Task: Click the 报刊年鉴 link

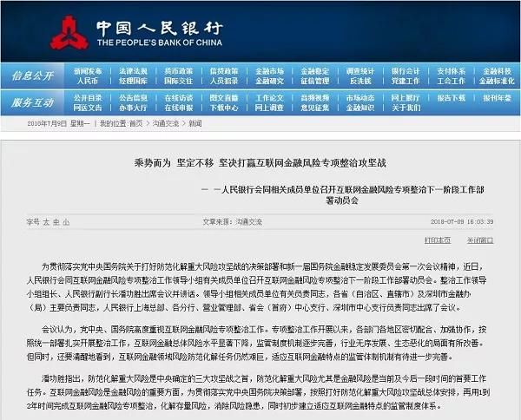Action: click(497, 98)
